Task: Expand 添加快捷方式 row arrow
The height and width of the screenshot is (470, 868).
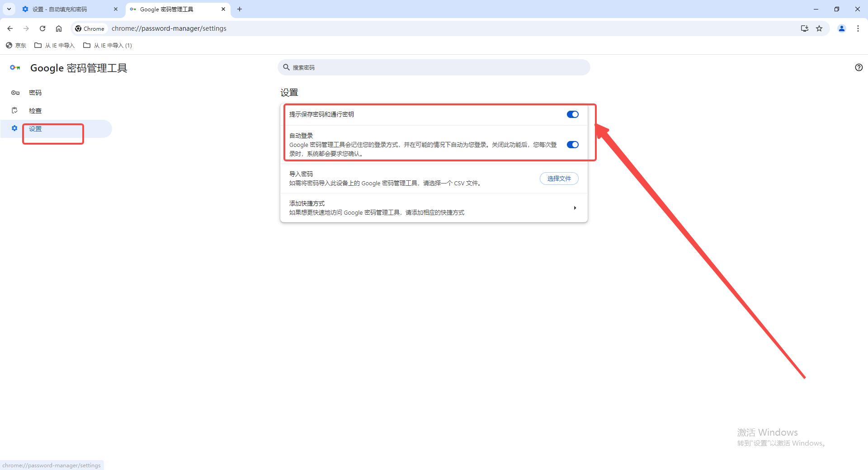Action: pyautogui.click(x=575, y=208)
